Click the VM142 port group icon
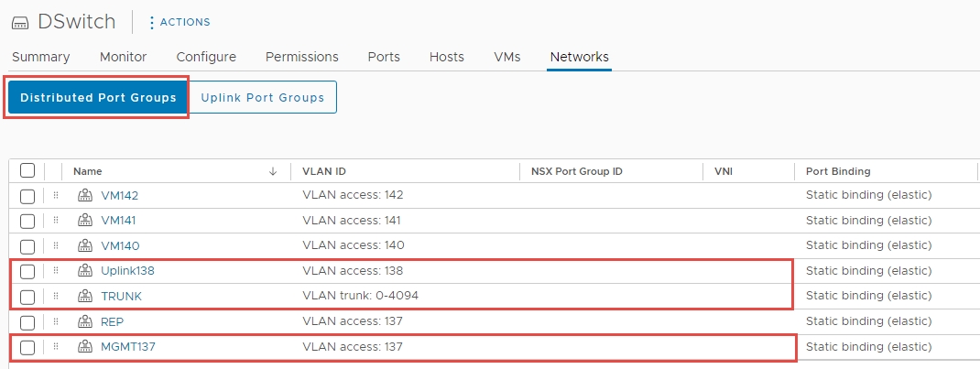This screenshot has height=369, width=980. [x=86, y=195]
